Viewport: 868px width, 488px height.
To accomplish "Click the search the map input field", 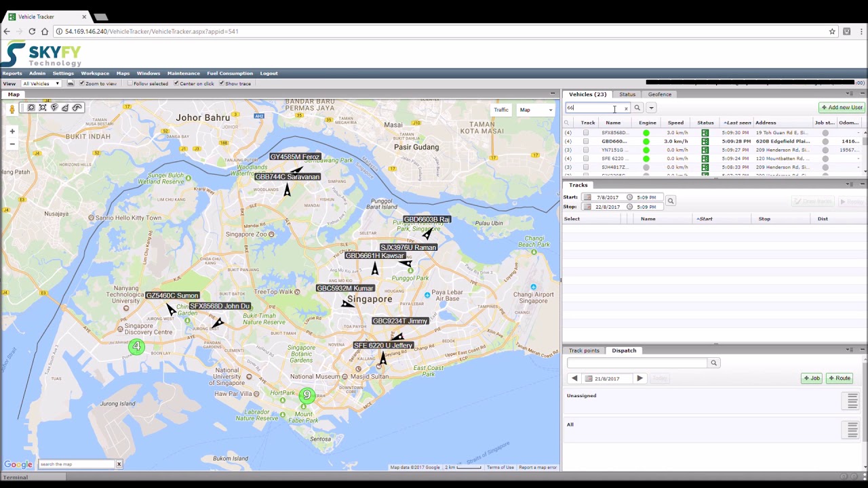I will (77, 464).
